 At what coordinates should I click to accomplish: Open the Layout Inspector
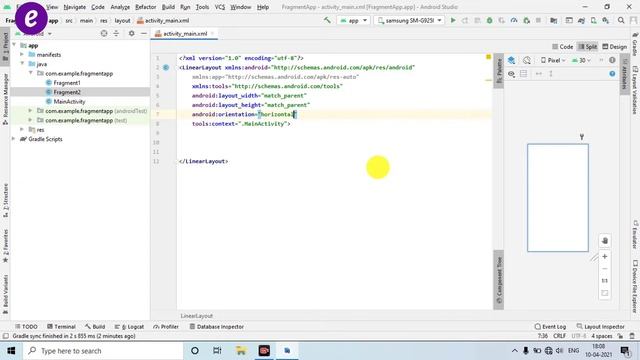click(x=600, y=327)
